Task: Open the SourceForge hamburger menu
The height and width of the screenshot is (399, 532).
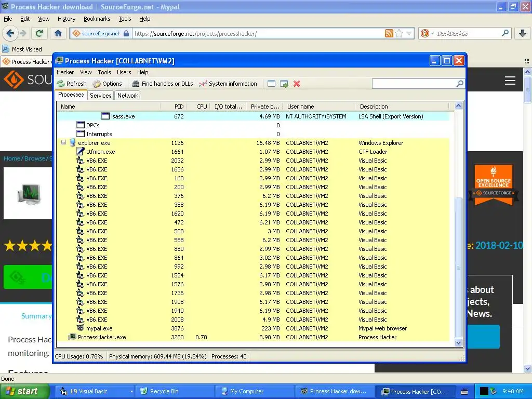Action: click(x=510, y=81)
